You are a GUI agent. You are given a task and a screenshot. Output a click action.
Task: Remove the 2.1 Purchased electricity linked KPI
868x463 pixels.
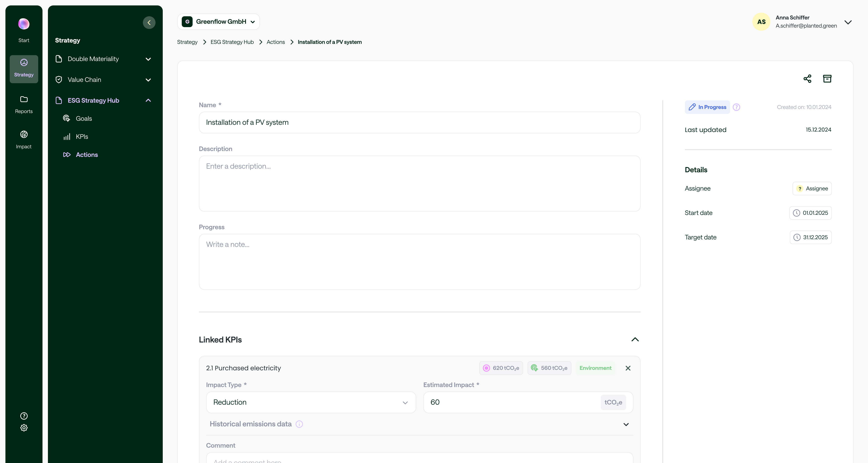(628, 368)
